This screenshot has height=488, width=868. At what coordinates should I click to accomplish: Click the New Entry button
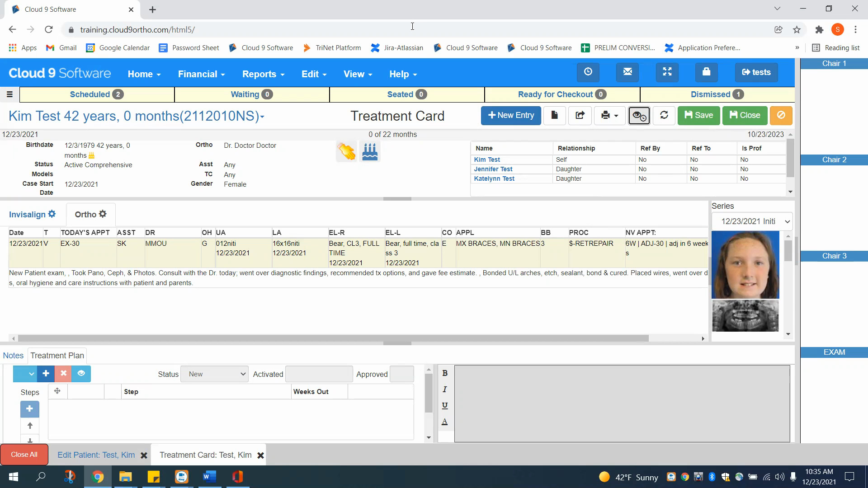[511, 116]
